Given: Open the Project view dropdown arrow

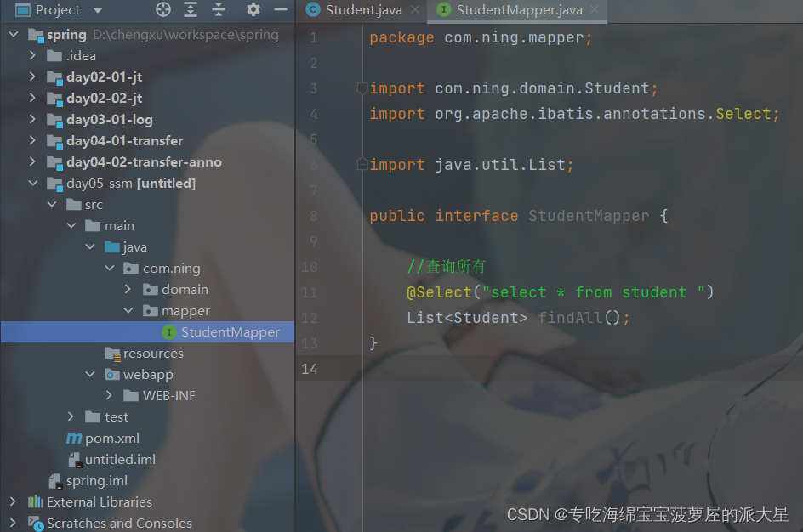Looking at the screenshot, I should click(x=98, y=10).
